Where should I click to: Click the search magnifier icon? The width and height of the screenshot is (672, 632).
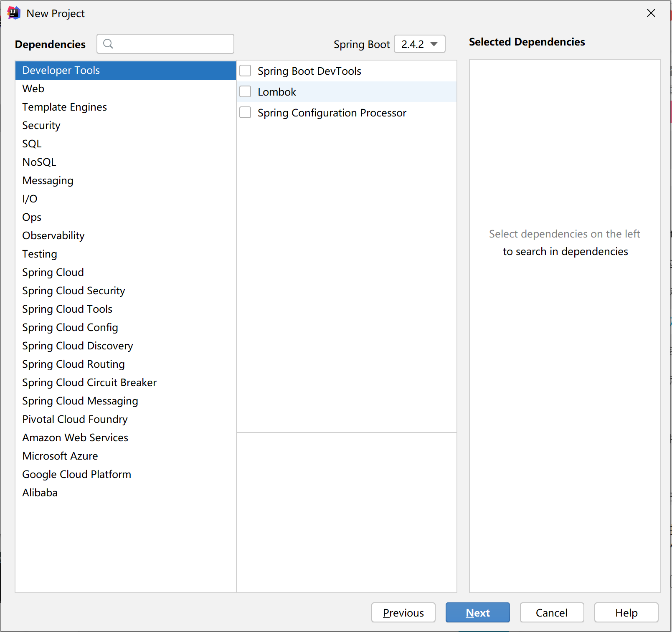108,44
